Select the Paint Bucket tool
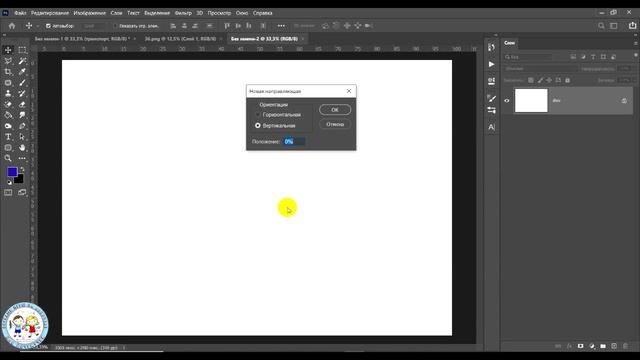The image size is (640, 360). point(8,115)
